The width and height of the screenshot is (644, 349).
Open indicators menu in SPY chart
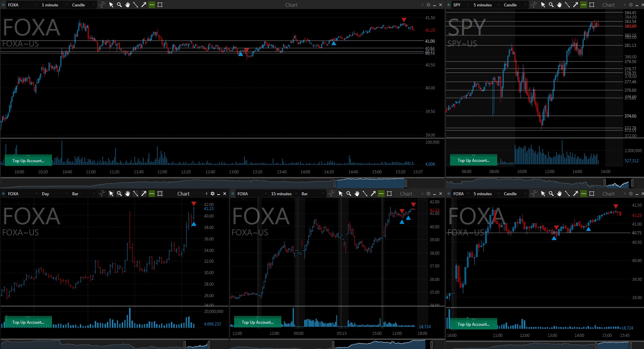[x=534, y=5]
